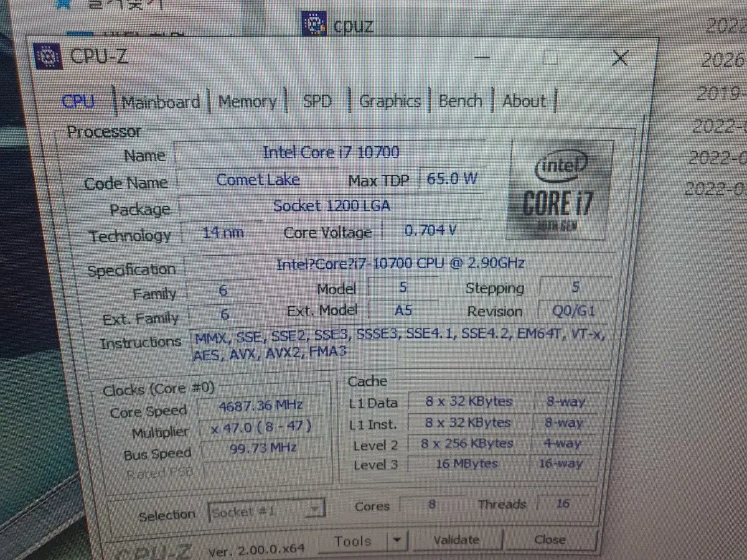This screenshot has width=747, height=560.
Task: Go to the Bench tab
Action: [x=461, y=101]
